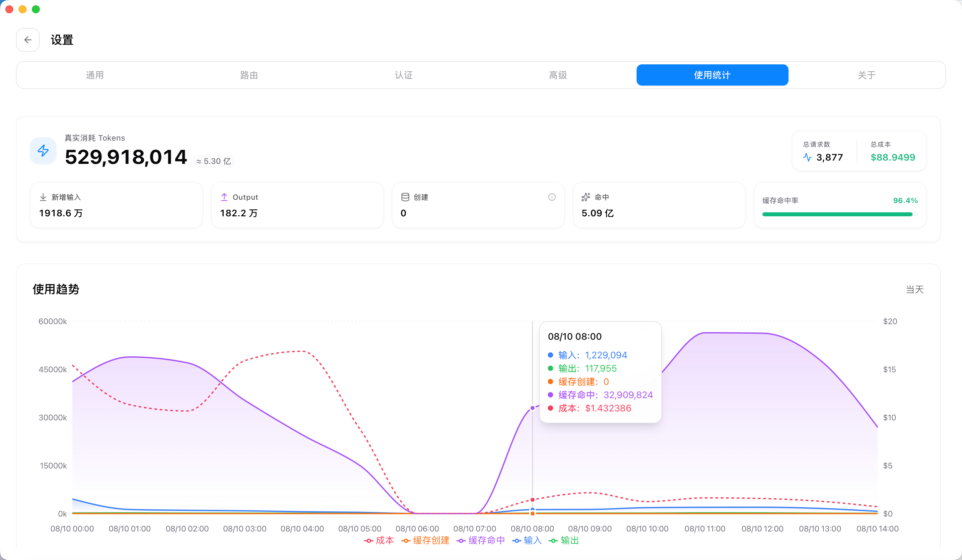Click the 5.09 亿 cache hit value

[x=597, y=213]
